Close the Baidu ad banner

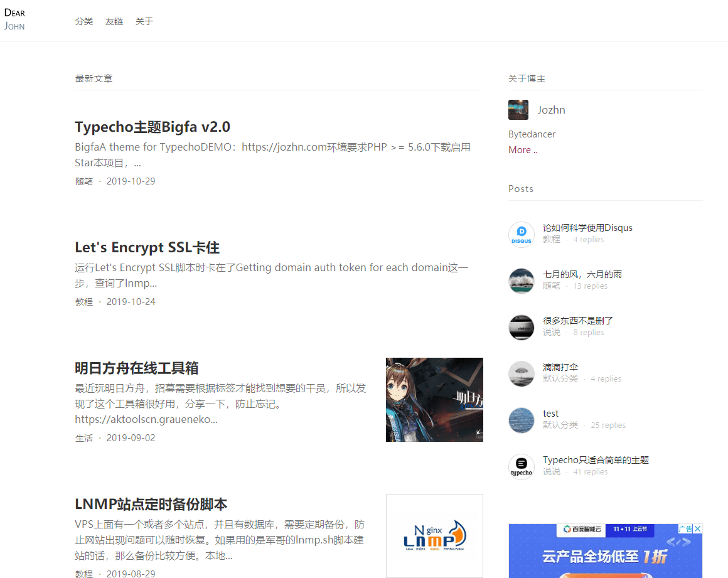click(697, 529)
